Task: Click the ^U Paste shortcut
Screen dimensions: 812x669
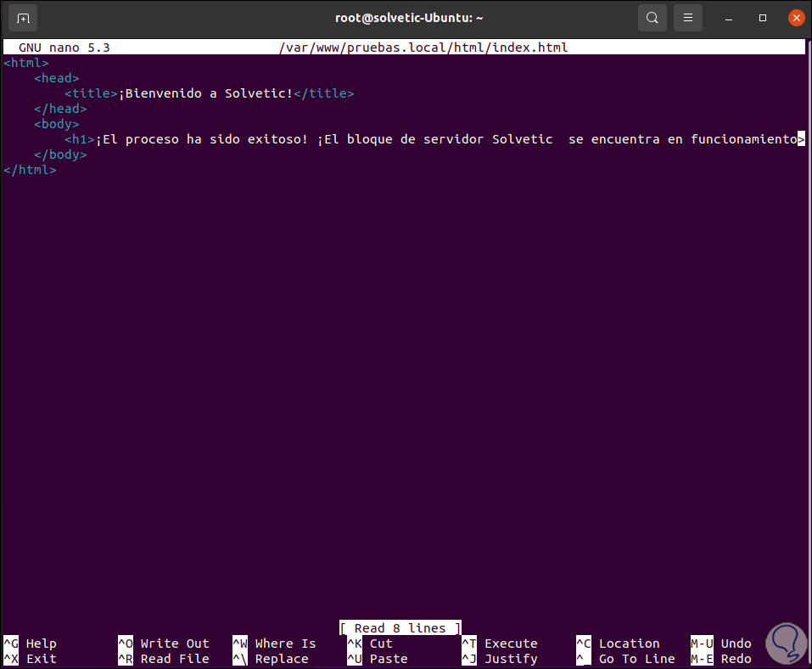Action: click(x=378, y=659)
